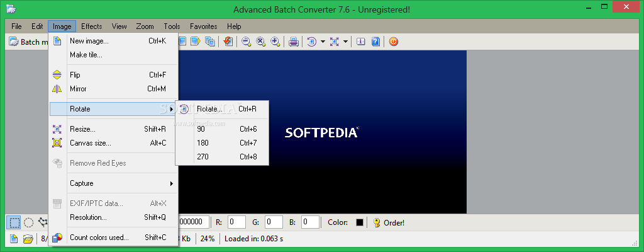Click the 24% zoom status text

[208, 238]
